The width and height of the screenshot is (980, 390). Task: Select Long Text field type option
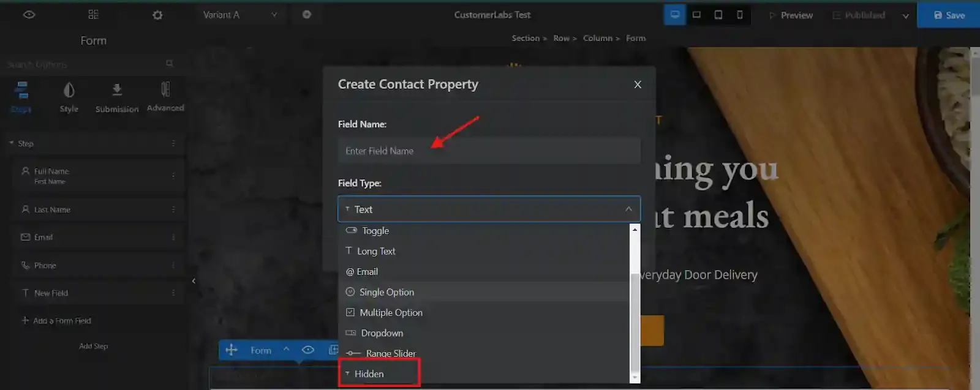(484, 251)
